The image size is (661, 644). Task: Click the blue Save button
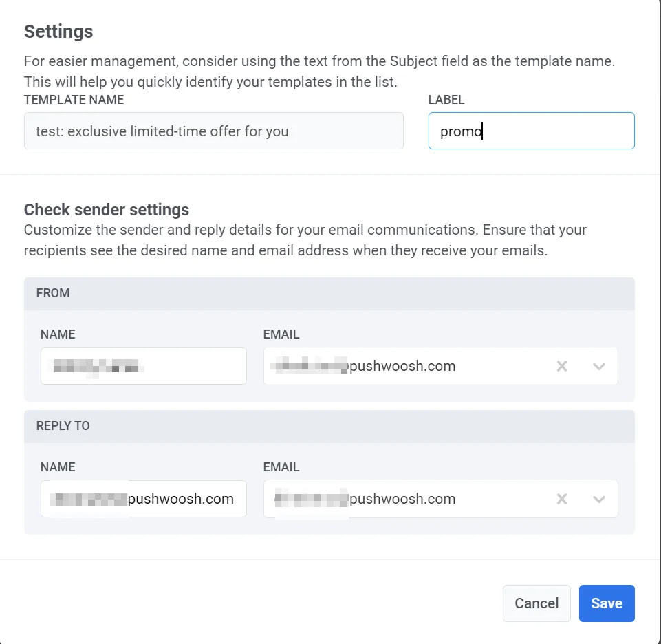click(x=607, y=603)
